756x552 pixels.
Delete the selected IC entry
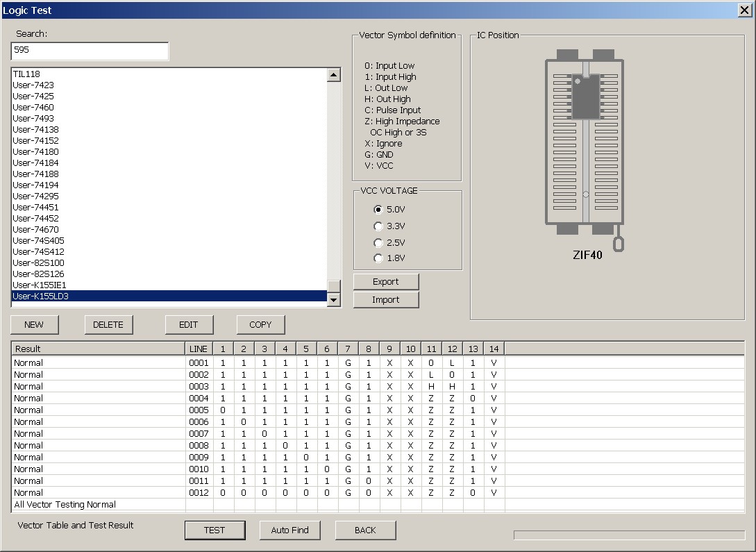coord(108,324)
